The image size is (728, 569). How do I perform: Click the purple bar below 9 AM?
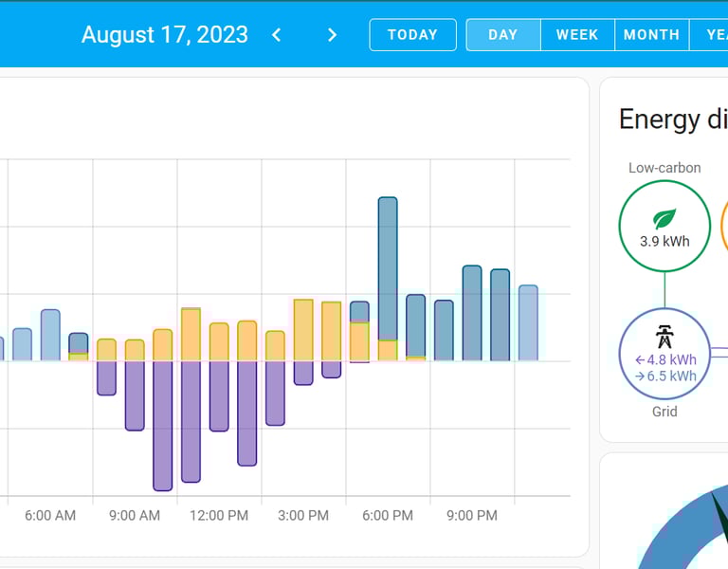135,395
